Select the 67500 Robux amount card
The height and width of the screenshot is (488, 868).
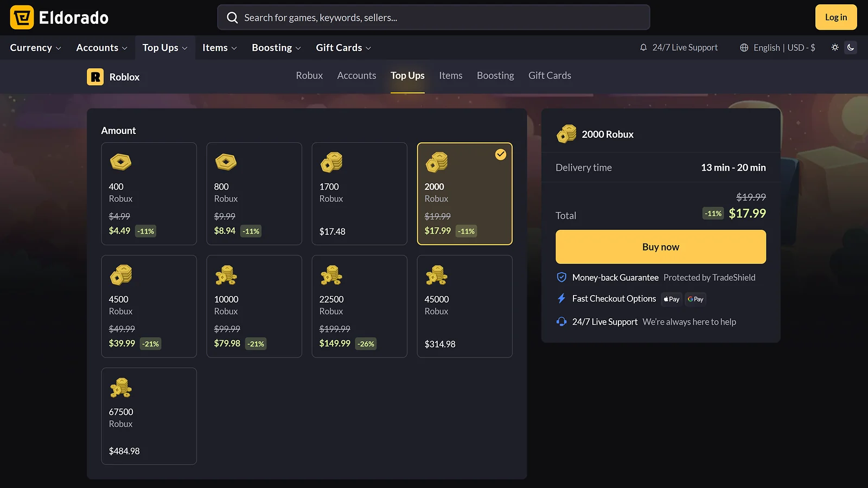(x=149, y=416)
